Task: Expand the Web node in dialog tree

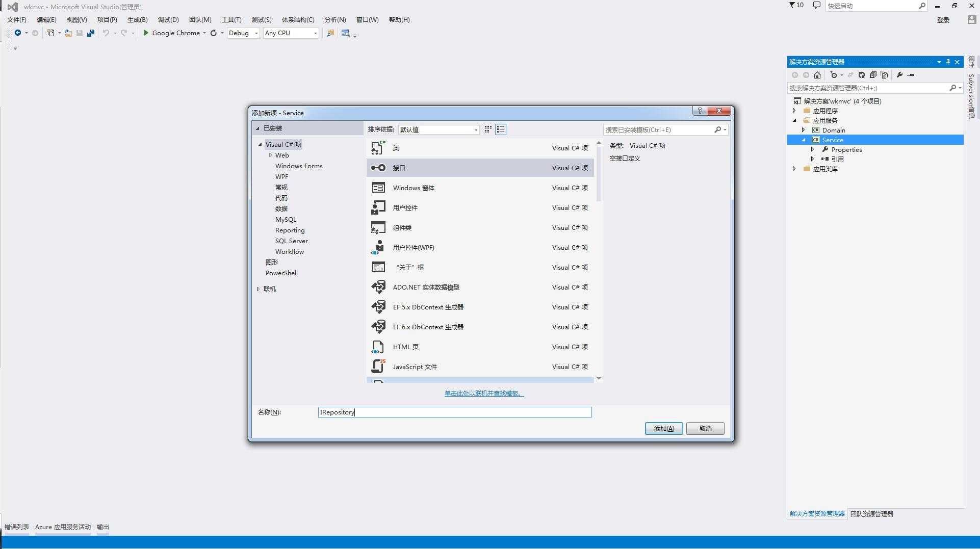Action: 270,155
